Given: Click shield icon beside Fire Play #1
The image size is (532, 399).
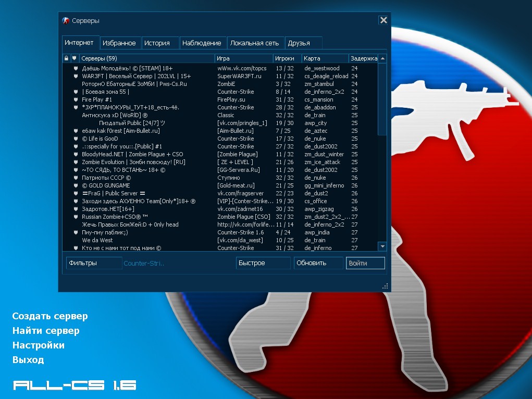Looking at the screenshot, I should pos(76,100).
